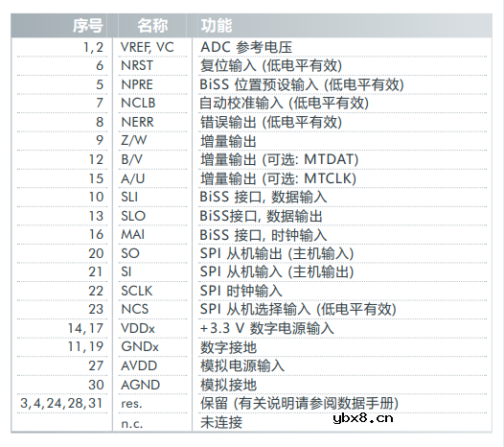Click pin number 22 cell

[96, 291]
